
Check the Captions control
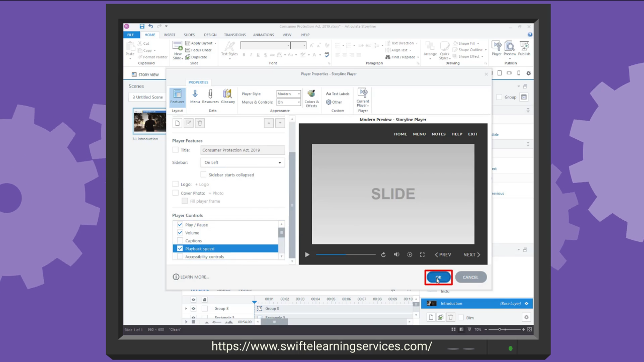click(180, 241)
